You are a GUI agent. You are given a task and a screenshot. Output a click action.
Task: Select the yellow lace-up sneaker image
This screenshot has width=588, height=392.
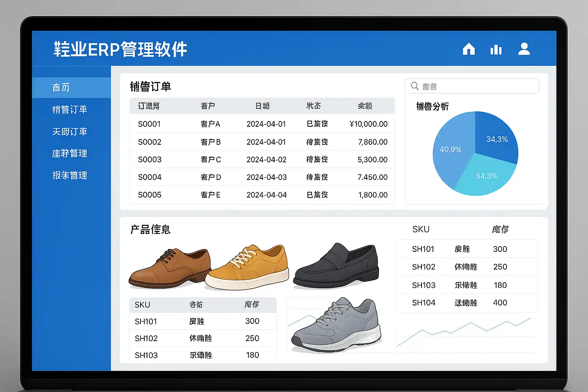coord(247,267)
